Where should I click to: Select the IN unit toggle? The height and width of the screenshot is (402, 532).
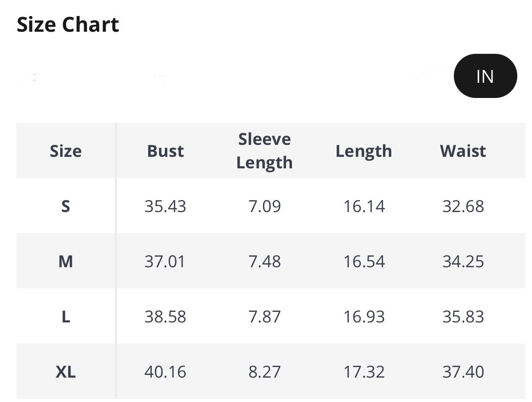485,76
